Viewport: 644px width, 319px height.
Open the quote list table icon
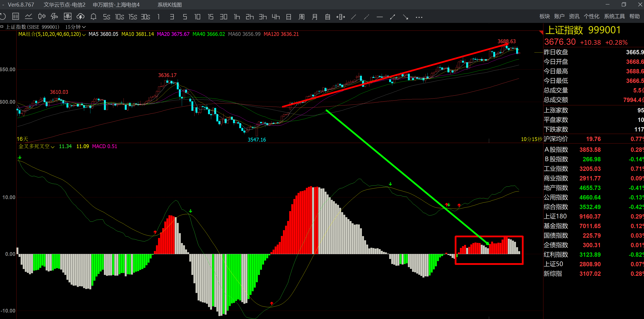coord(15,17)
